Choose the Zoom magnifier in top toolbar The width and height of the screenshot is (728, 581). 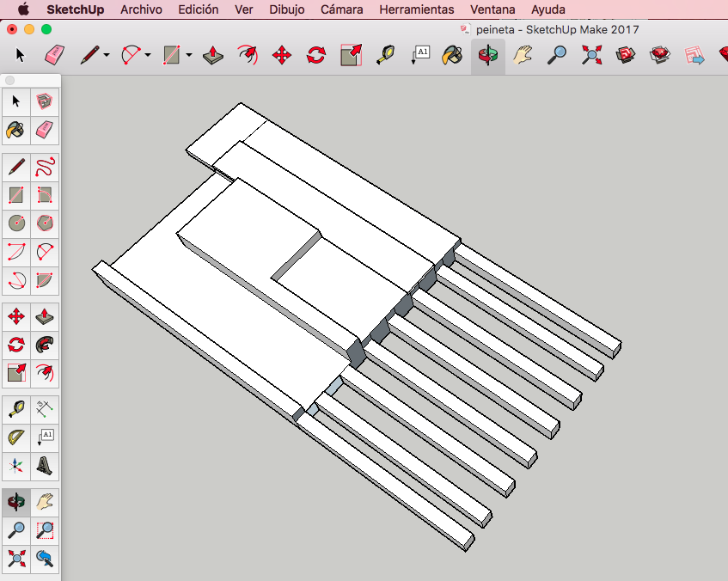click(557, 55)
